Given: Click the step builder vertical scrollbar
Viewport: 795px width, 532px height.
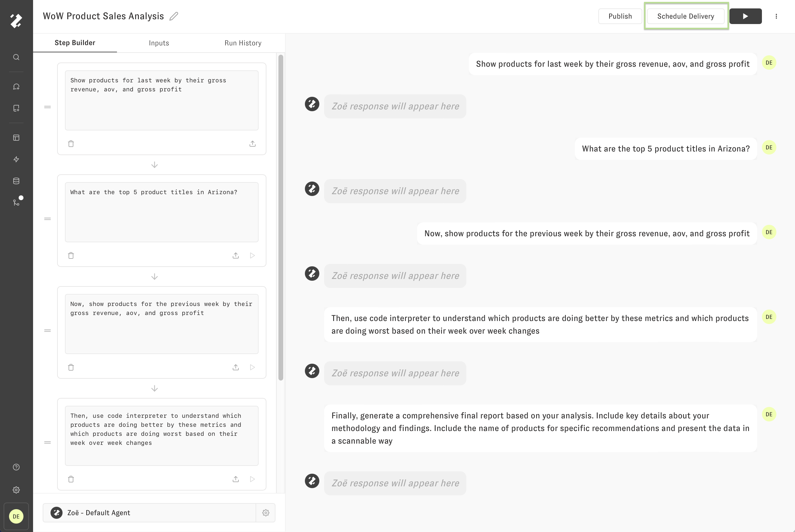Looking at the screenshot, I should pyautogui.click(x=281, y=217).
